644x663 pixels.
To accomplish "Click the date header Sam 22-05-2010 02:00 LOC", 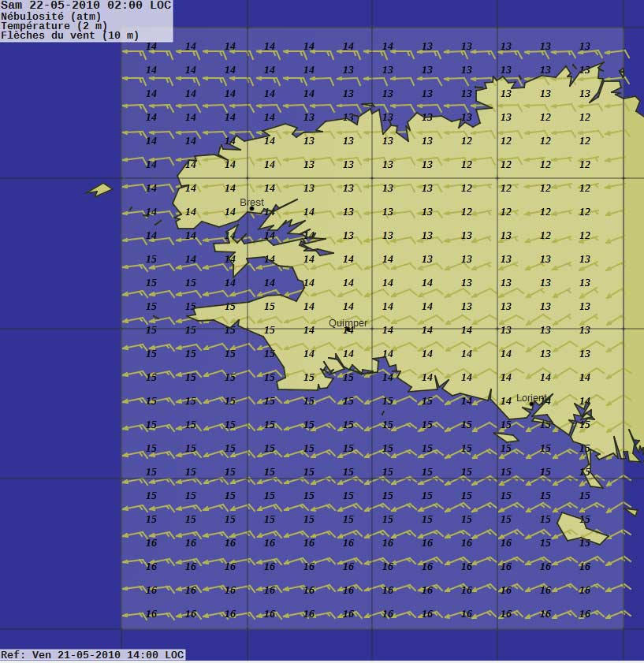I will tap(85, 5).
